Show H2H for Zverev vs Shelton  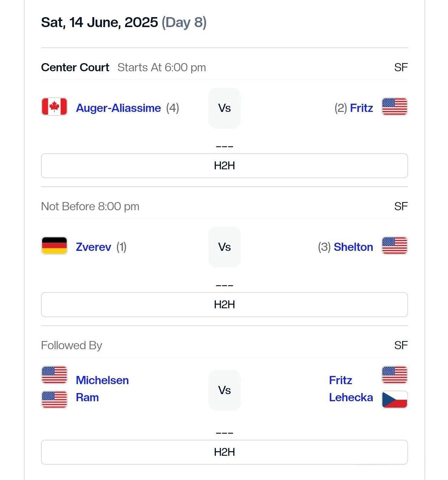coord(224,305)
